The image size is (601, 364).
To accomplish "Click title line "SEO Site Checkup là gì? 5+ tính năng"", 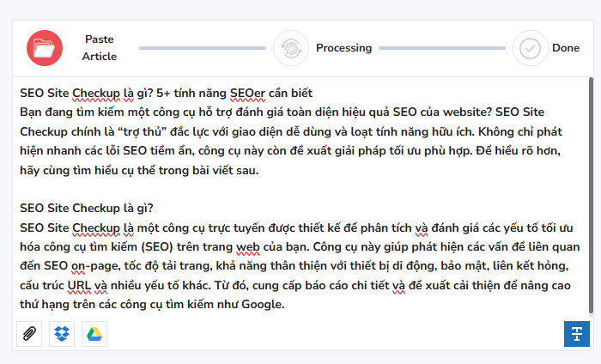I will point(123,93).
